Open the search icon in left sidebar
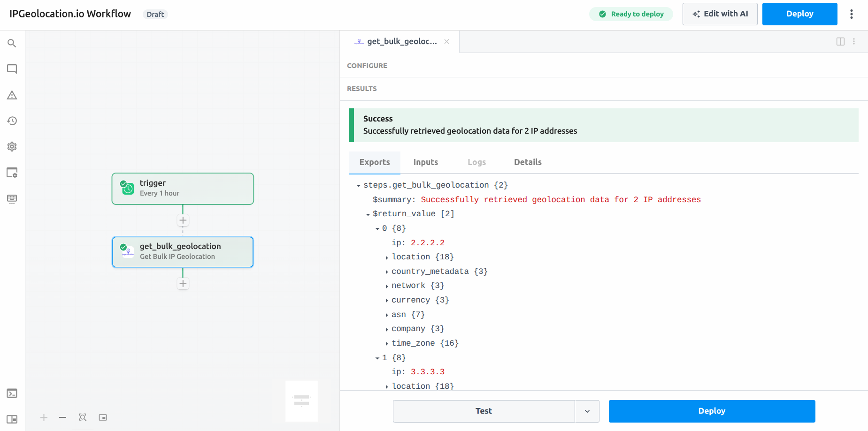 tap(12, 44)
